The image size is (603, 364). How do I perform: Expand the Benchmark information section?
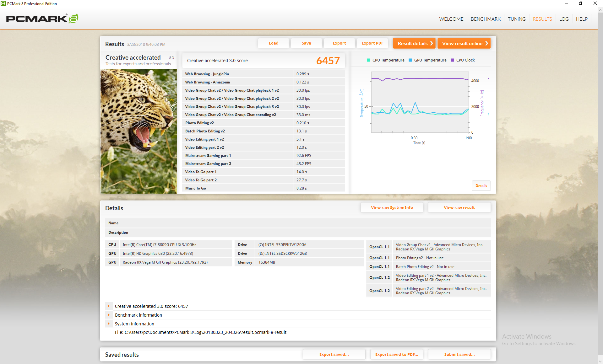click(109, 315)
